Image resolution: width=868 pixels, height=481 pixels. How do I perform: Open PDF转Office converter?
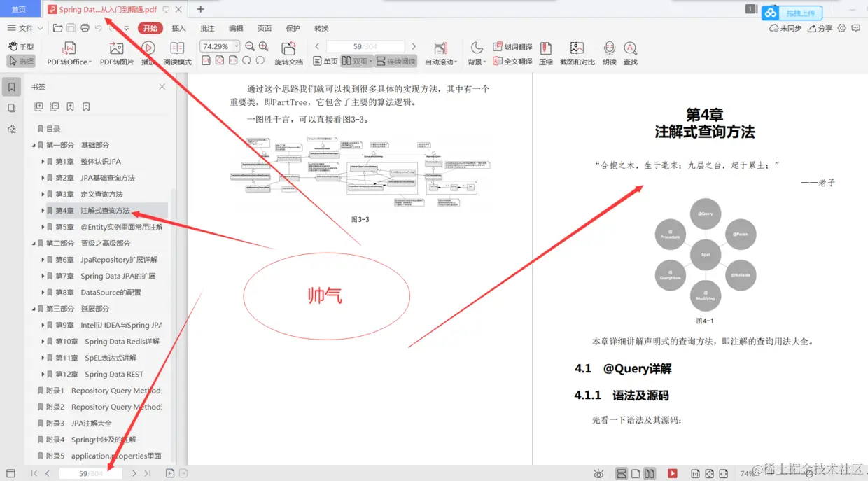coord(69,53)
